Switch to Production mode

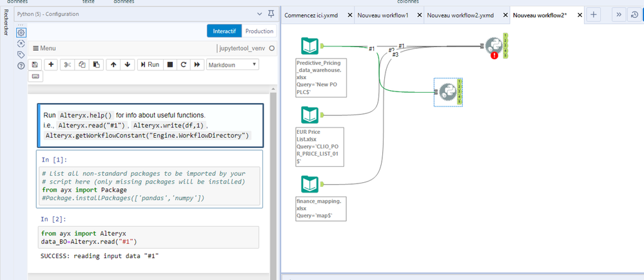coord(259,31)
